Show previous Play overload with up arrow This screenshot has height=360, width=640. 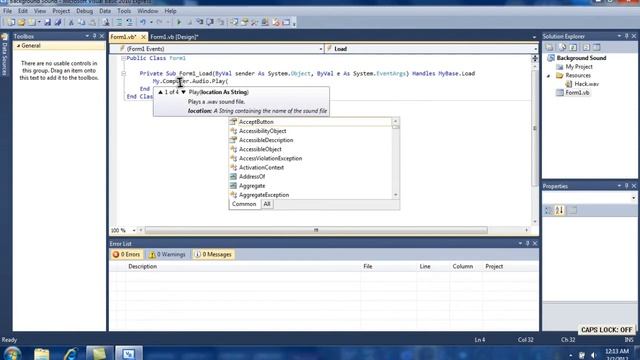coord(160,92)
